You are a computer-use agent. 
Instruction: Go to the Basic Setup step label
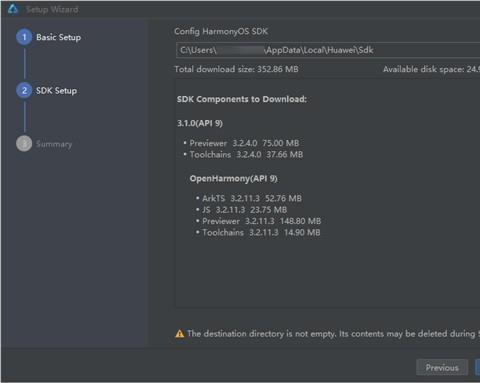pos(59,37)
